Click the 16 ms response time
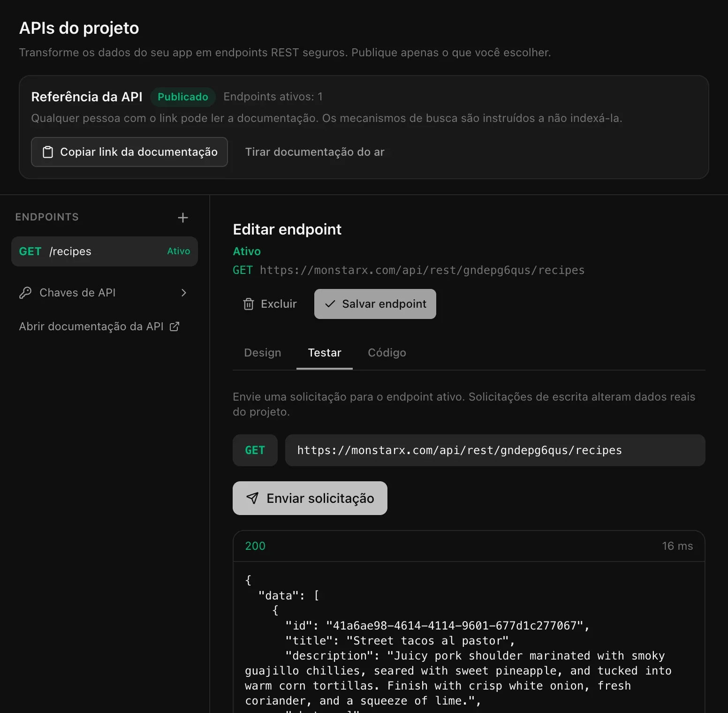 (x=677, y=546)
